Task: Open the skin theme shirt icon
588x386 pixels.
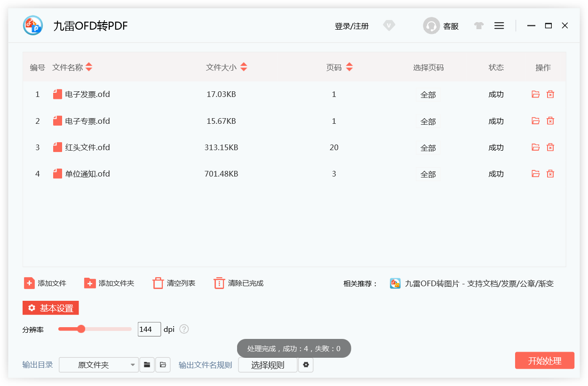Action: click(x=479, y=26)
